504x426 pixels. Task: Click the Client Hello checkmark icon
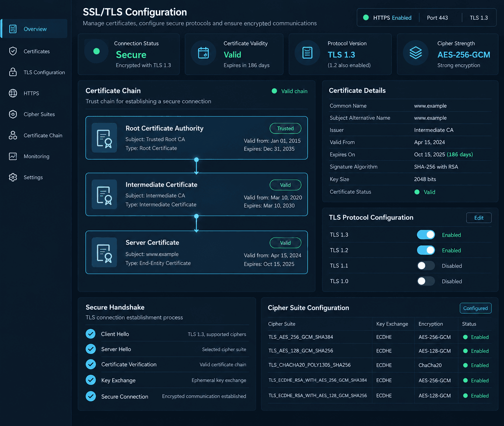click(x=91, y=334)
